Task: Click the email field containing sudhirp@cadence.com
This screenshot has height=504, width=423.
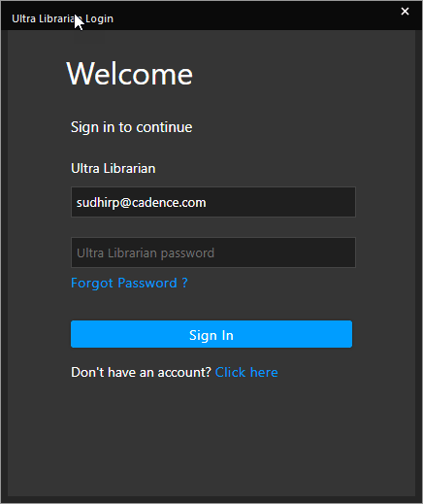Action: [x=213, y=202]
